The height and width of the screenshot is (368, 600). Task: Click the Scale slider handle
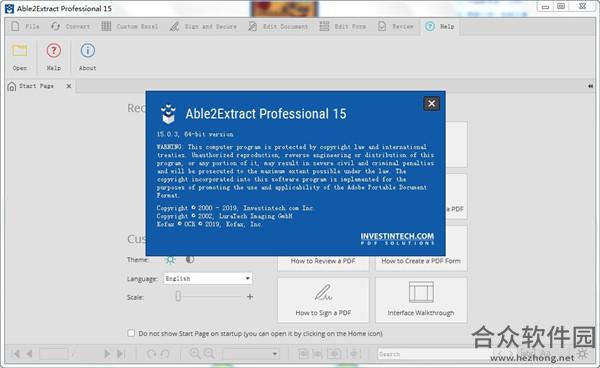tap(178, 296)
